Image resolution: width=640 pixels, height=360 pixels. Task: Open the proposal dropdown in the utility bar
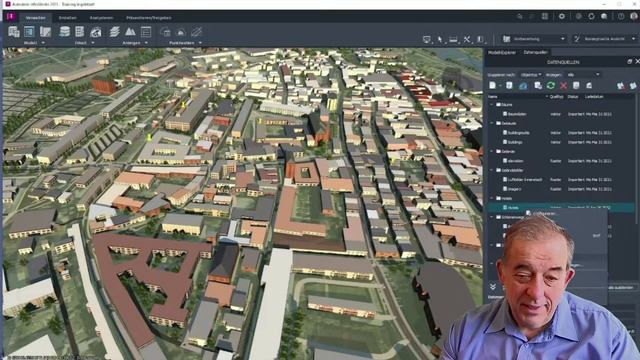534,39
